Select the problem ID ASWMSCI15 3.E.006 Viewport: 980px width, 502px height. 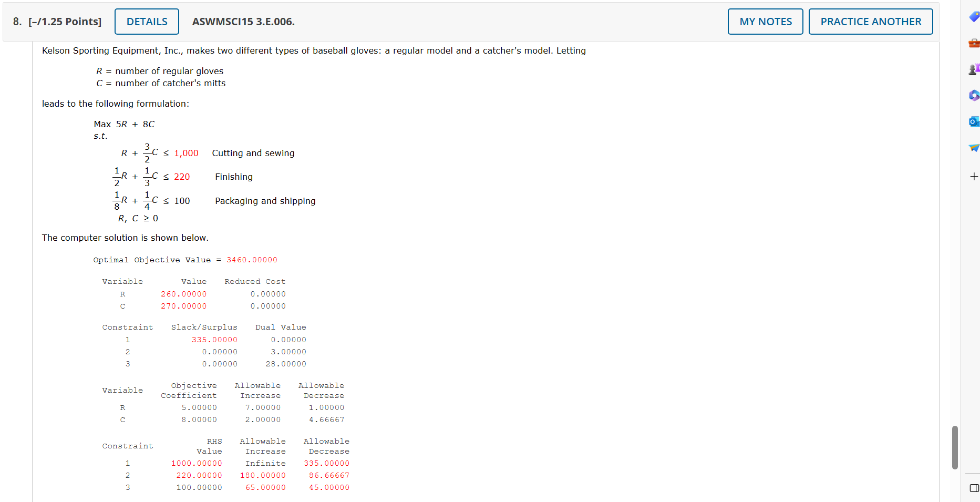[243, 22]
